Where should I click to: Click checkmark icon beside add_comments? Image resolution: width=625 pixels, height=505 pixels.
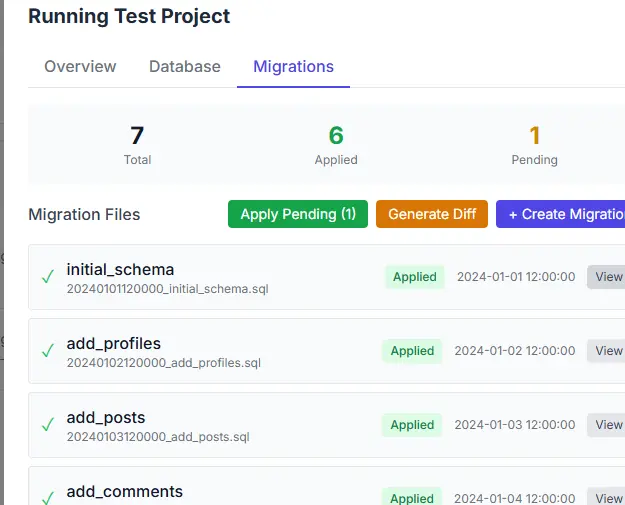click(48, 498)
